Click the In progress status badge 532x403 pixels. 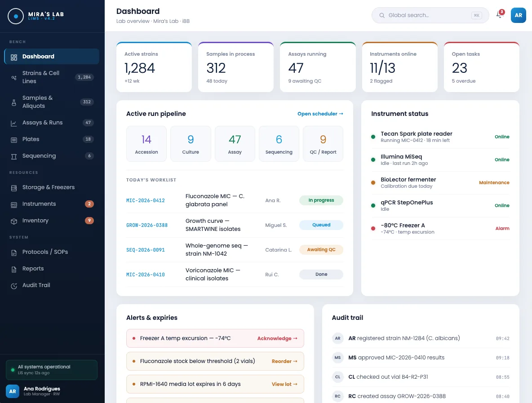pos(321,200)
